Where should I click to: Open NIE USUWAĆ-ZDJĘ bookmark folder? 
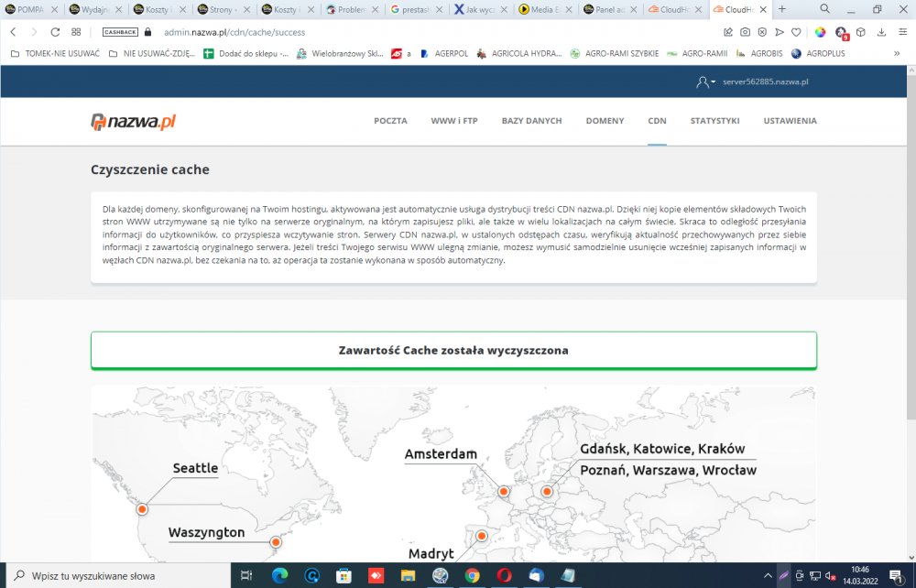tap(152, 53)
